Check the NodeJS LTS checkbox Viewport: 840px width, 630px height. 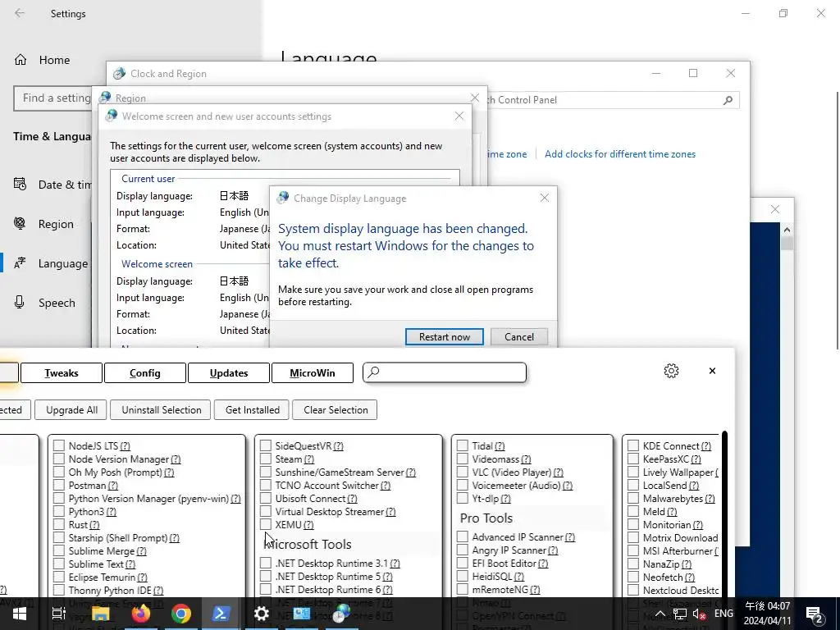point(59,445)
